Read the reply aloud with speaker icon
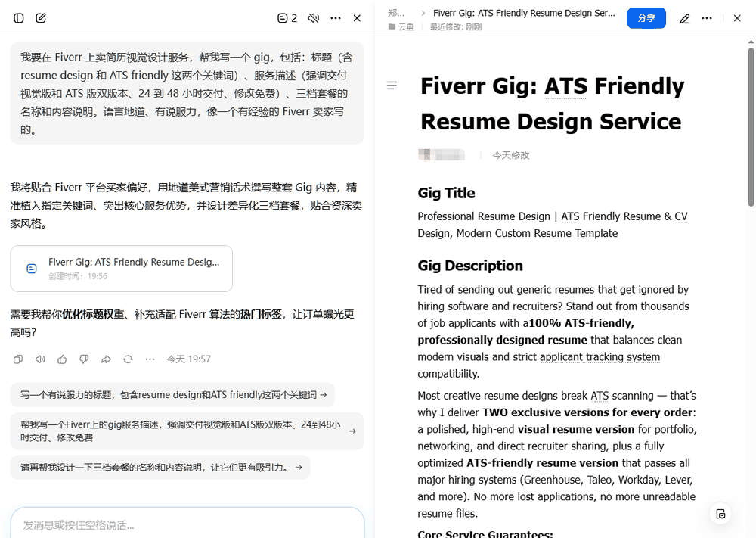 tap(40, 359)
